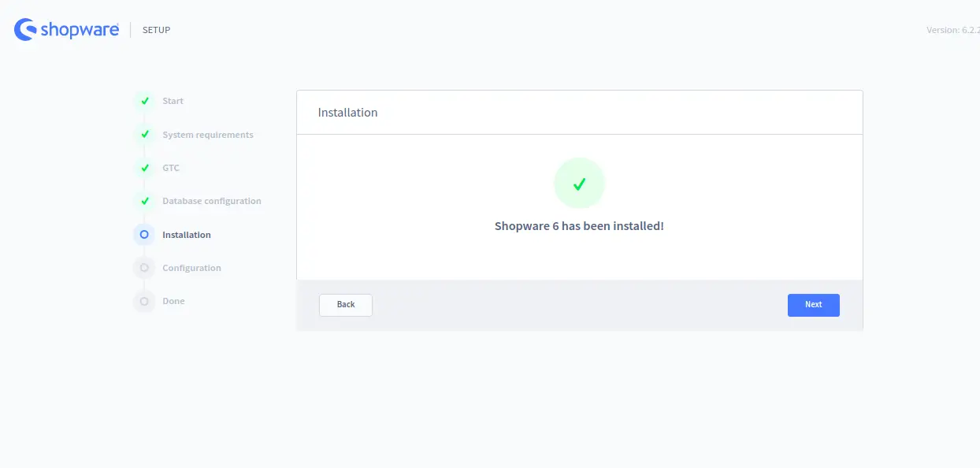The width and height of the screenshot is (980, 468).
Task: Click the Database configuration checkmark icon
Action: (x=144, y=201)
